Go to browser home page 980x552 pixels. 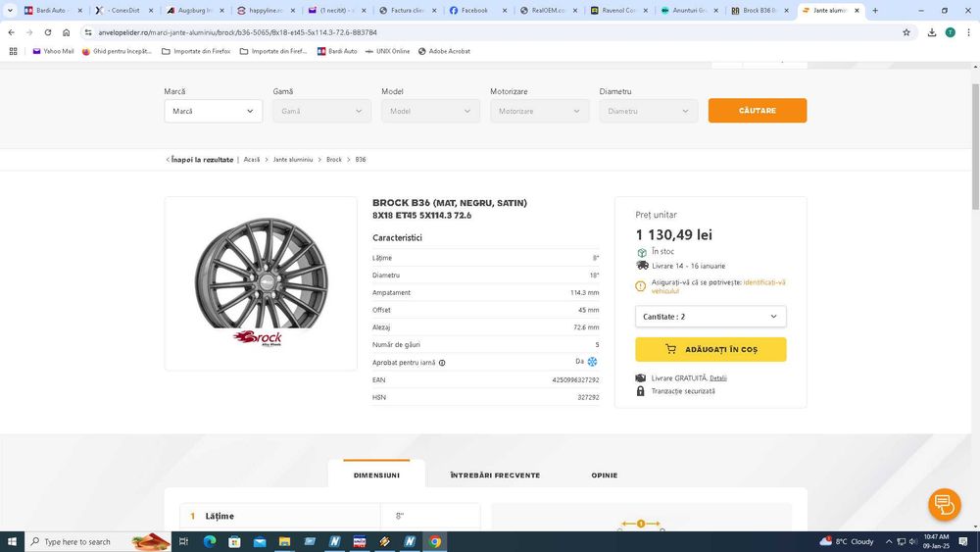(67, 32)
